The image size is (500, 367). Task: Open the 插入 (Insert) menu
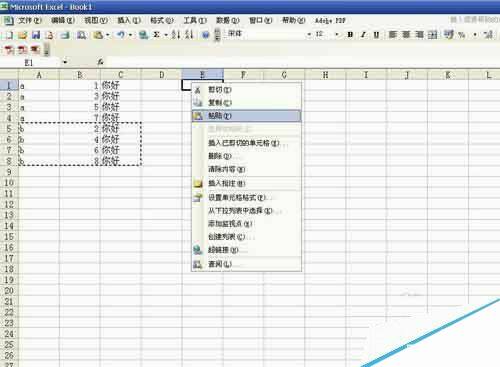click(129, 21)
